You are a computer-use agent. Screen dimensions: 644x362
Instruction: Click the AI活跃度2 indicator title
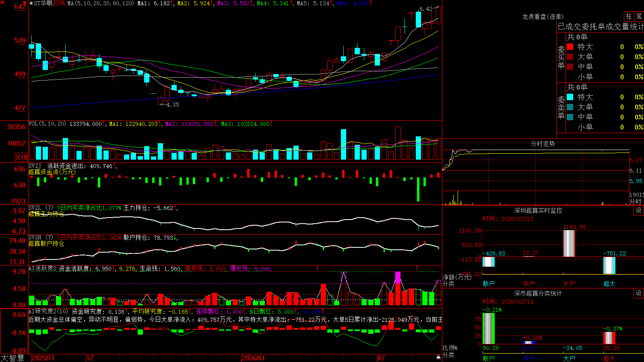coord(42,268)
